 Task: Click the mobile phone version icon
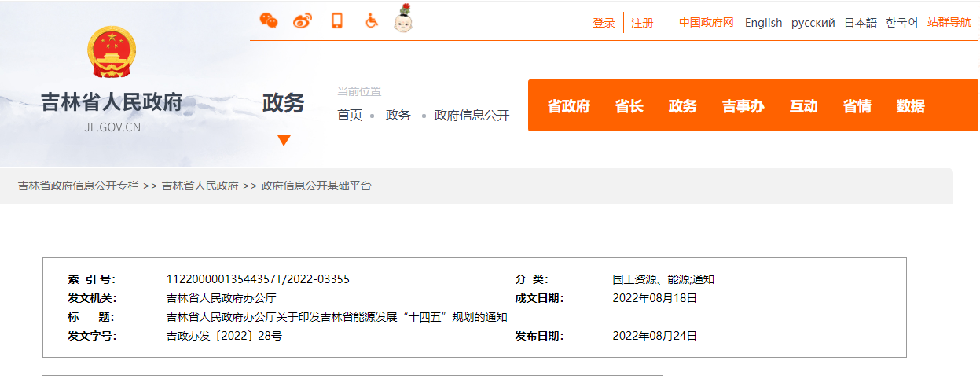click(337, 21)
